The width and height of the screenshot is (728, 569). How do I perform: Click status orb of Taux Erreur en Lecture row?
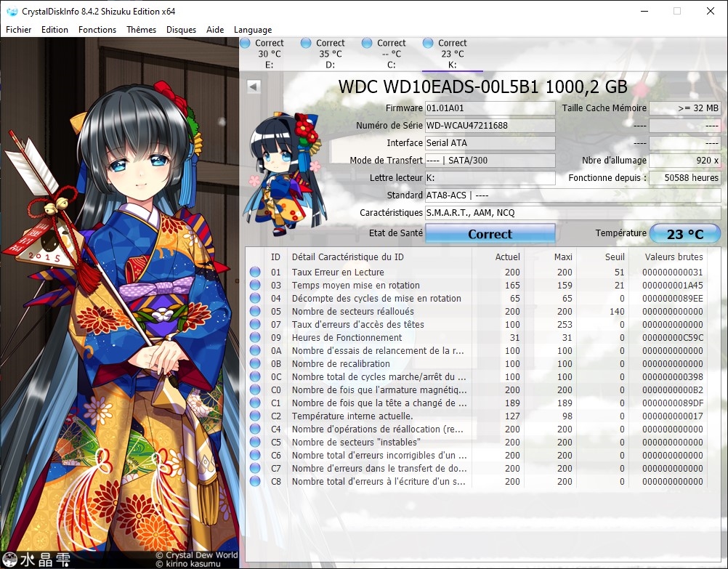point(255,273)
